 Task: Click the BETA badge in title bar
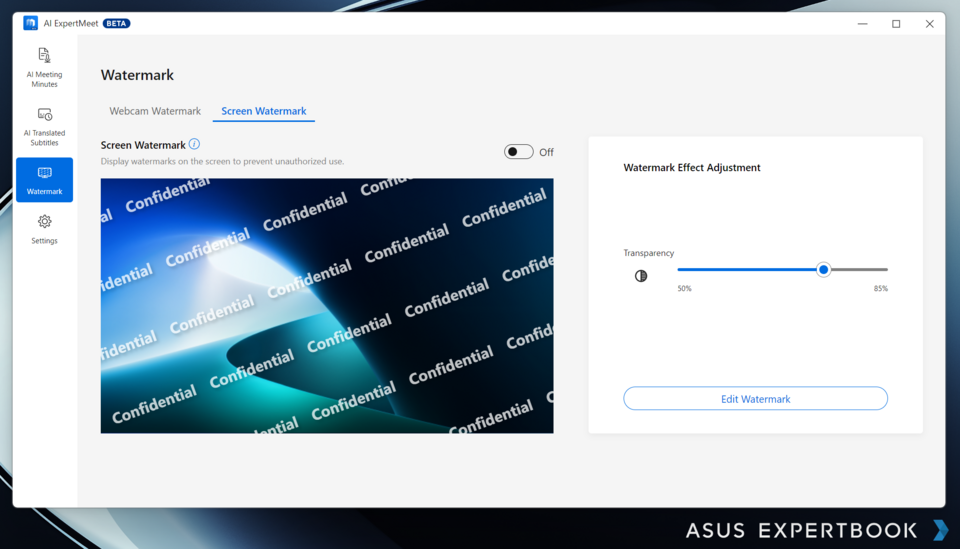pos(116,23)
